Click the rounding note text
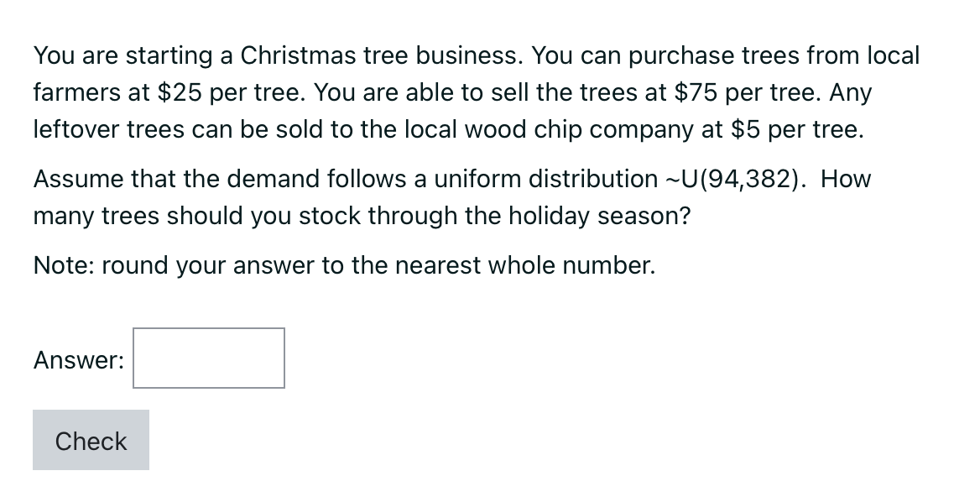This screenshot has height=497, width=980. (x=344, y=265)
